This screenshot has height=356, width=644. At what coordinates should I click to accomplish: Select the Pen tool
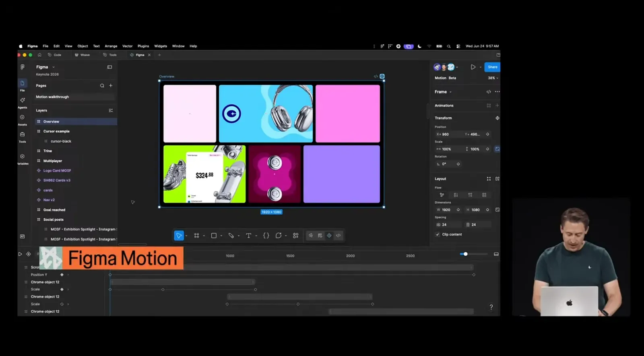tap(231, 236)
